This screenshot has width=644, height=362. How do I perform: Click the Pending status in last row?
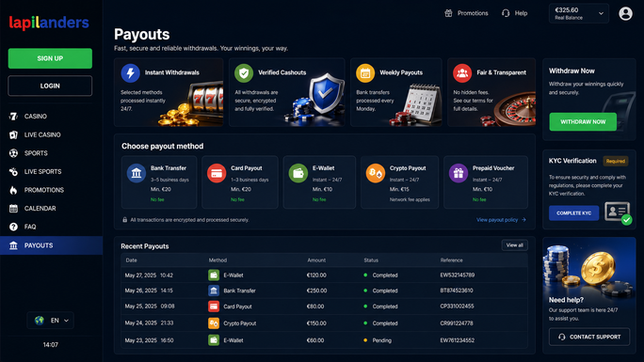(x=378, y=340)
